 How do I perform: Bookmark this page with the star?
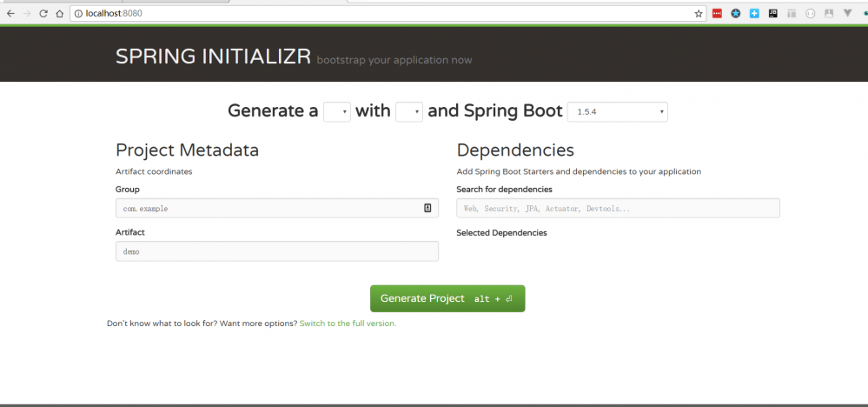tap(699, 14)
